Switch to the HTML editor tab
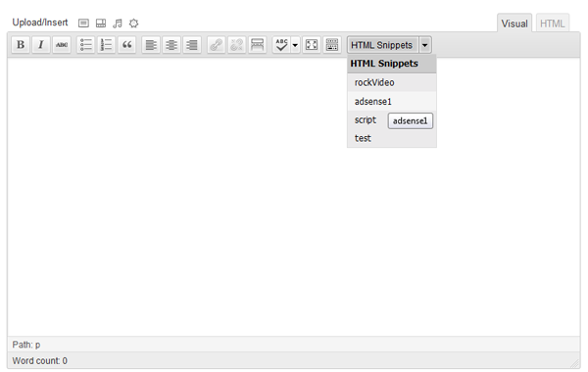 [553, 23]
